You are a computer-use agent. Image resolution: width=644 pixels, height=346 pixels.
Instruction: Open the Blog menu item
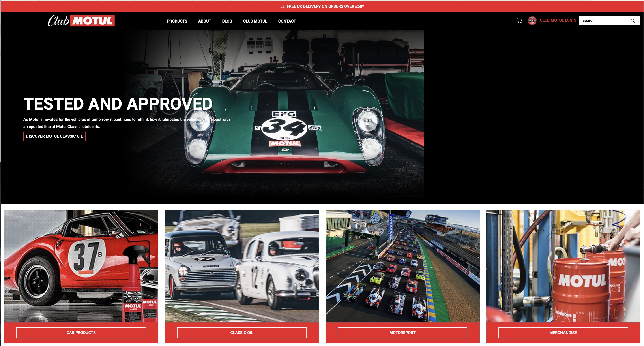point(227,21)
